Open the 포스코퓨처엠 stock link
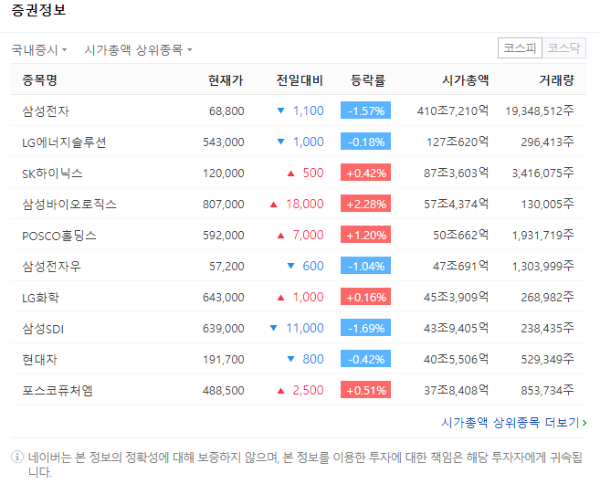 57,390
